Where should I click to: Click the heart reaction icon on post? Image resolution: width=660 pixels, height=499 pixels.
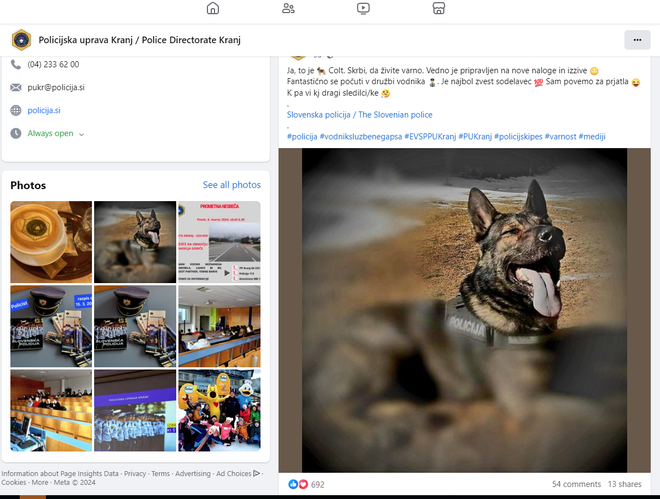point(303,484)
